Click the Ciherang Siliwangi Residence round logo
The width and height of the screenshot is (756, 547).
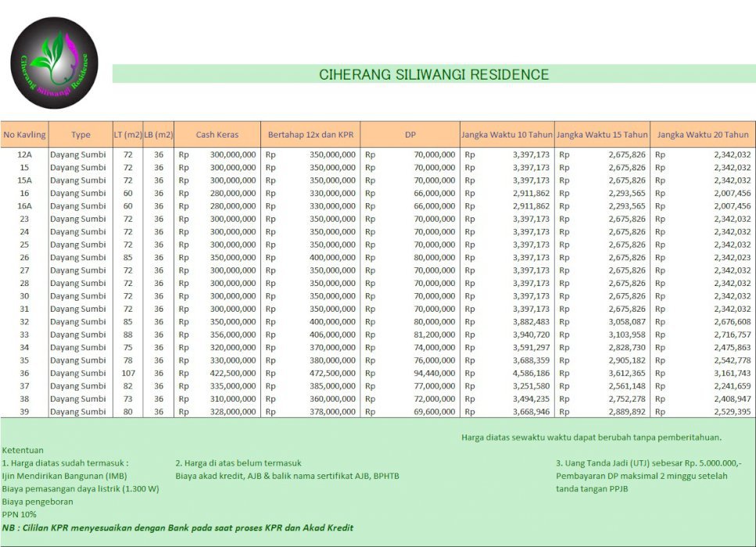[x=54, y=62]
